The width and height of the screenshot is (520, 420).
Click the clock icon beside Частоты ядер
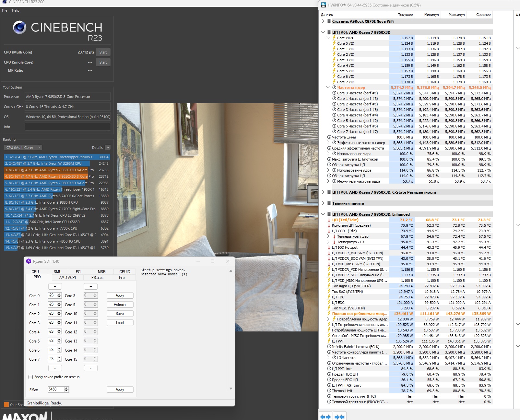point(334,88)
